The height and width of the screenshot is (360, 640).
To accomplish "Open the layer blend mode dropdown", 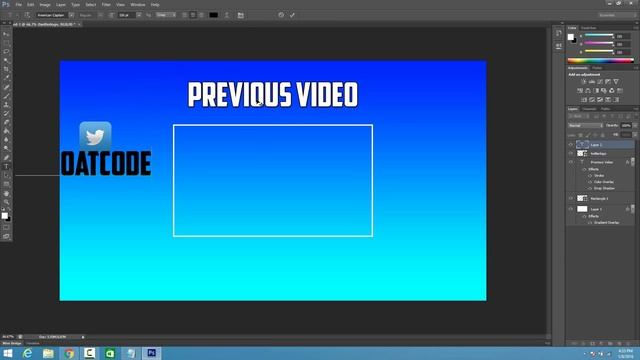I will pyautogui.click(x=585, y=126).
